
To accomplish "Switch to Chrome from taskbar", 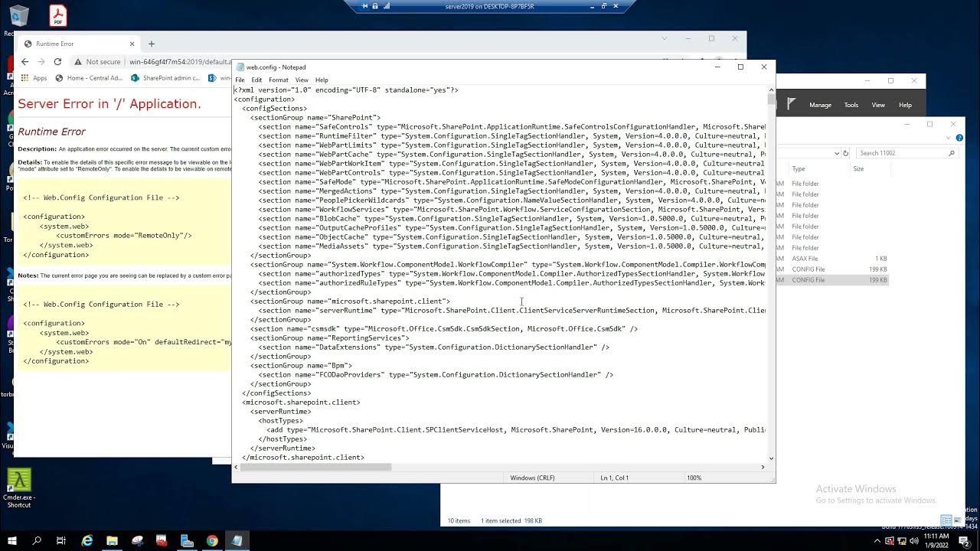I will [x=212, y=540].
